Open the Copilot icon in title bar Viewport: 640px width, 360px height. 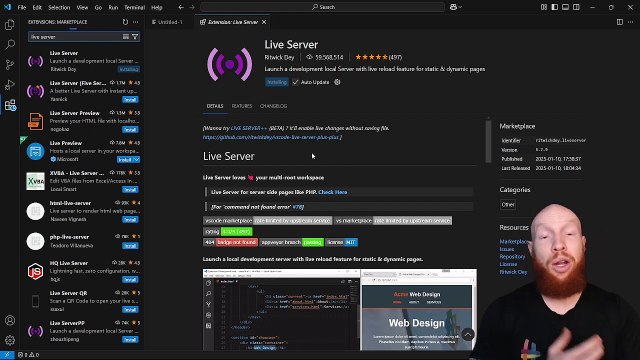pyautogui.click(x=453, y=7)
